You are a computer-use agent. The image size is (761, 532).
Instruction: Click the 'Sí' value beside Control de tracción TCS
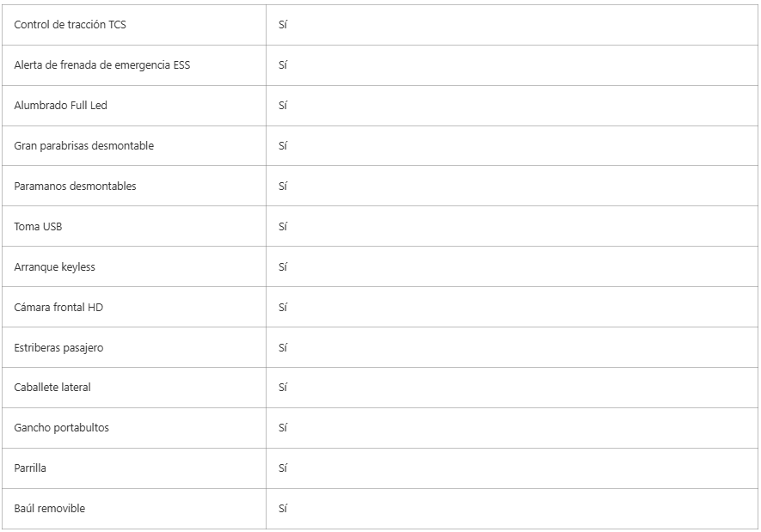(282, 25)
